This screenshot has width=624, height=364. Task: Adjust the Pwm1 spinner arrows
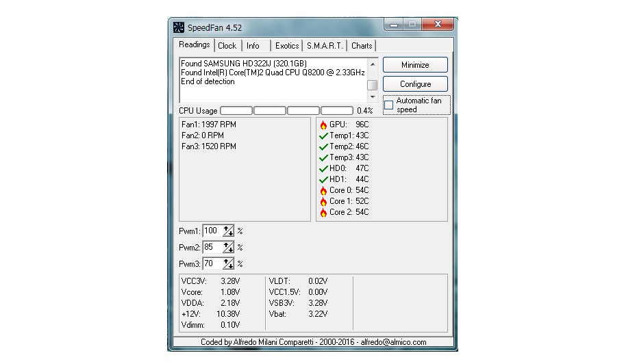pos(228,231)
